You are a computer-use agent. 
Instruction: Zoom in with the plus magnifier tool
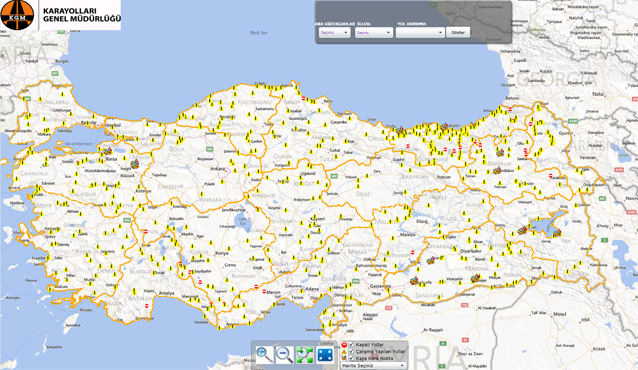point(264,355)
